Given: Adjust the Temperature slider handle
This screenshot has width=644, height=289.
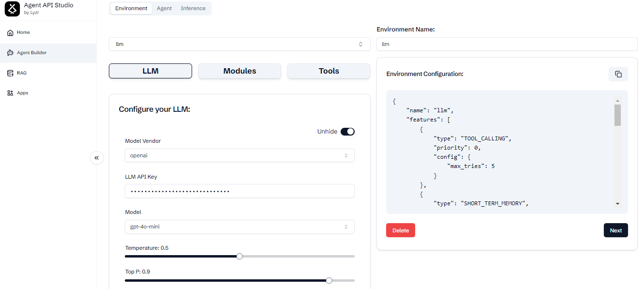Looking at the screenshot, I should 240,256.
